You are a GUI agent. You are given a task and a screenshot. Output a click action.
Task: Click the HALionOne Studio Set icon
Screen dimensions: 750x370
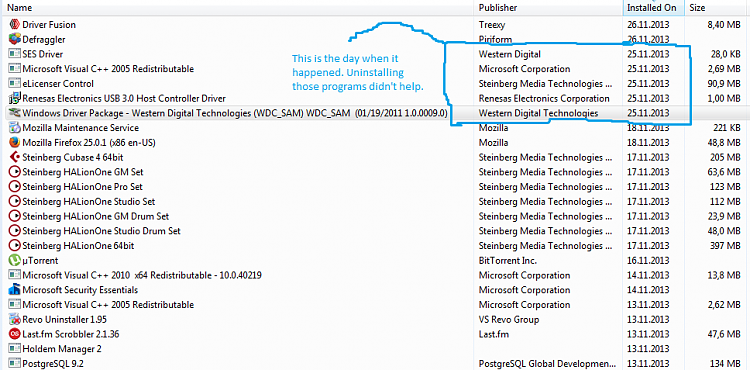click(x=15, y=201)
